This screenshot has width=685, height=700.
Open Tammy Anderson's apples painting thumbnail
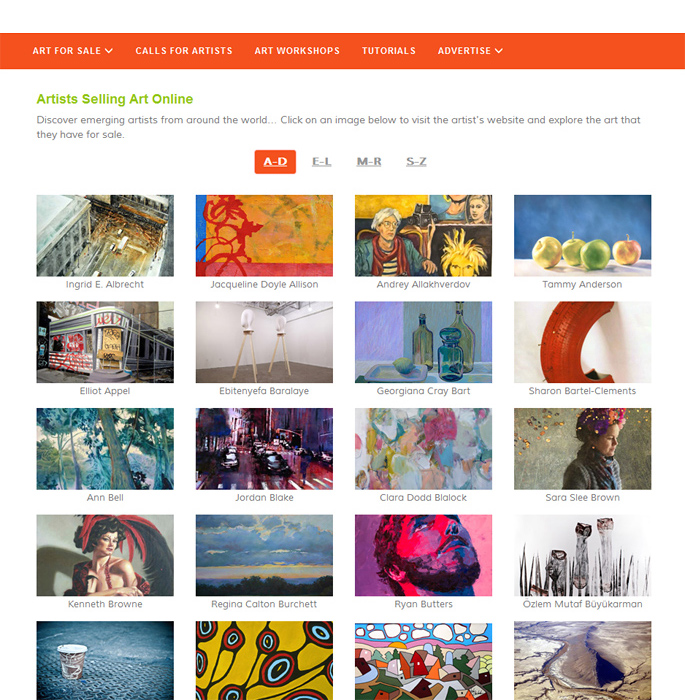582,235
